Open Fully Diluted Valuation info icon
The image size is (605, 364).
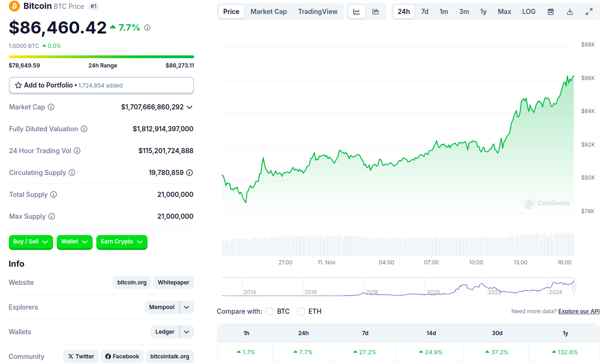84,129
